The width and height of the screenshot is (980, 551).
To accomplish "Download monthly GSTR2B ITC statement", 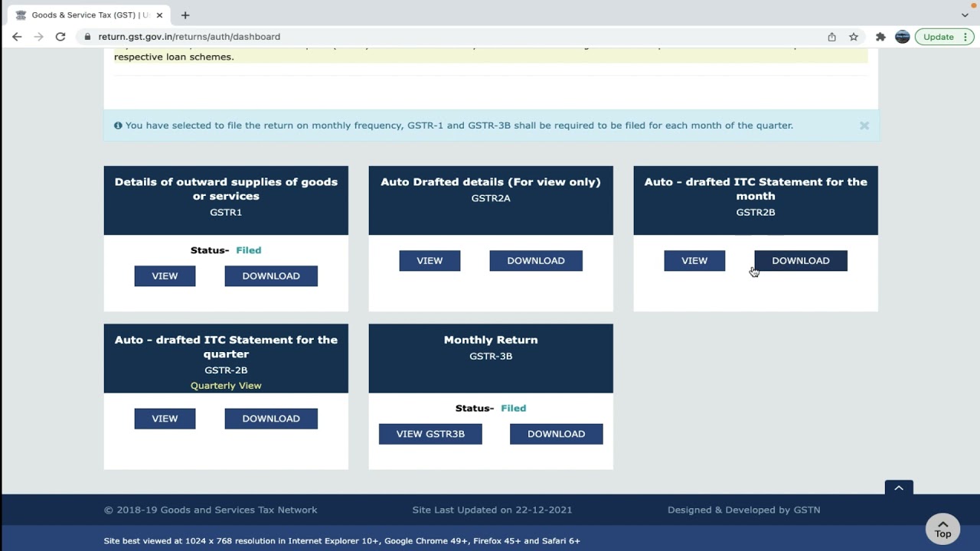I will [801, 261].
